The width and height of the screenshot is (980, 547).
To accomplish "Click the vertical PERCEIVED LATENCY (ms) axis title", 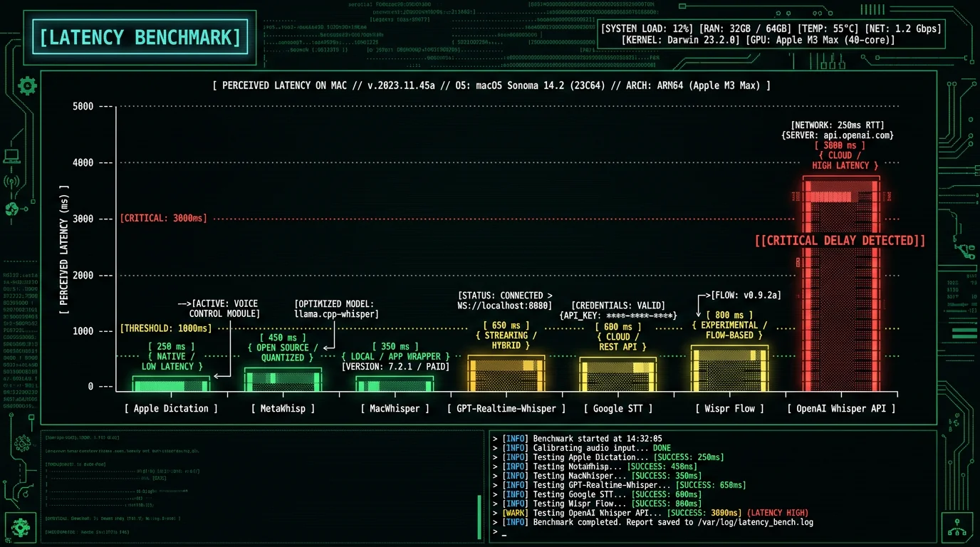I will 64,249.
